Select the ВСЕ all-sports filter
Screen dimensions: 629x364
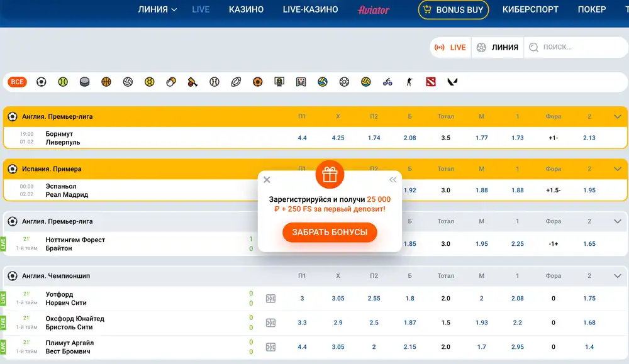[x=17, y=82]
